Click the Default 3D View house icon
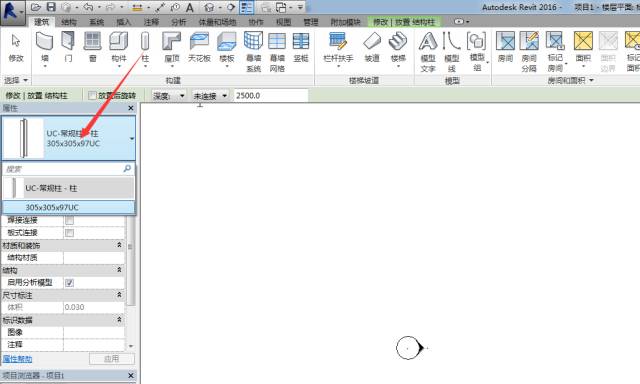 tap(209, 7)
